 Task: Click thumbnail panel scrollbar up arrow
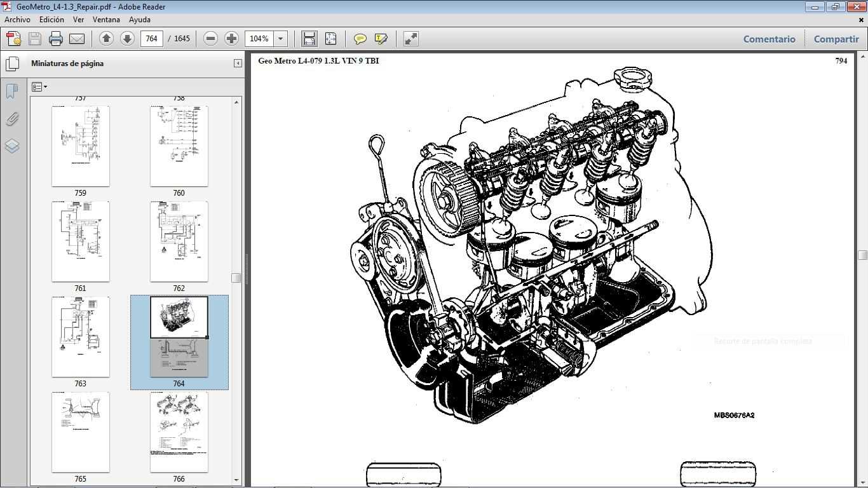[236, 102]
